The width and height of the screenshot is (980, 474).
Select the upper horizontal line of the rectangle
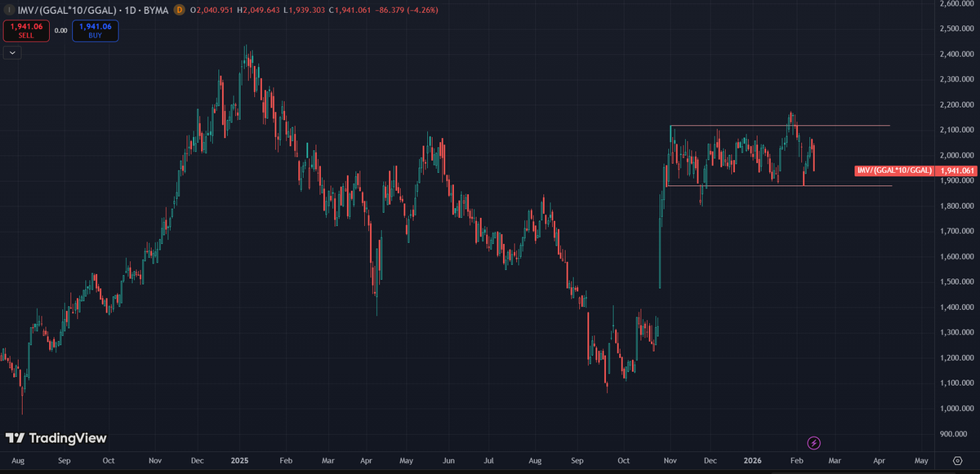pyautogui.click(x=779, y=126)
